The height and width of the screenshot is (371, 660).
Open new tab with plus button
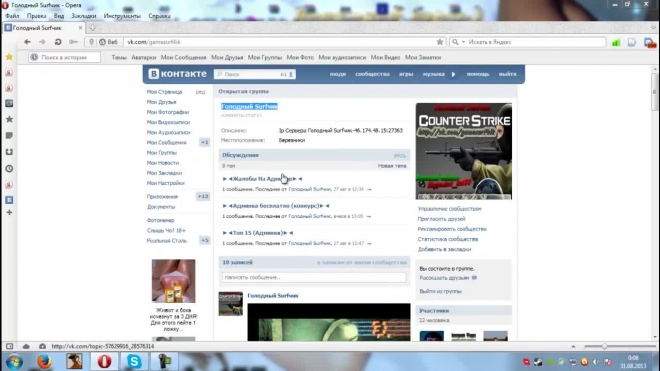click(x=92, y=28)
